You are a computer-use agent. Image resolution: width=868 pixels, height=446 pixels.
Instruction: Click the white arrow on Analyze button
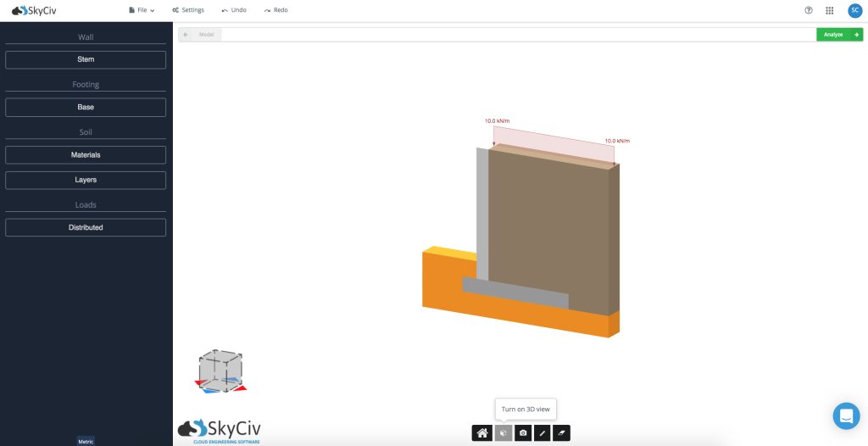(x=857, y=35)
